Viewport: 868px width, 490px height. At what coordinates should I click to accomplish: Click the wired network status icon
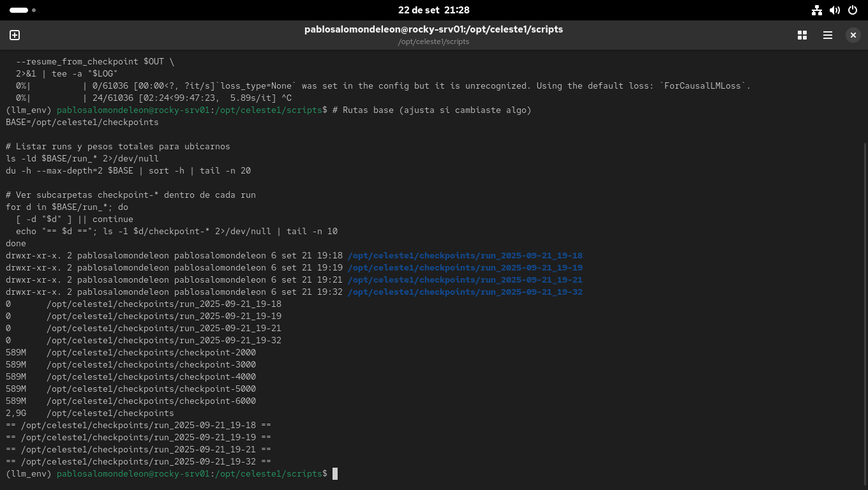pyautogui.click(x=816, y=10)
